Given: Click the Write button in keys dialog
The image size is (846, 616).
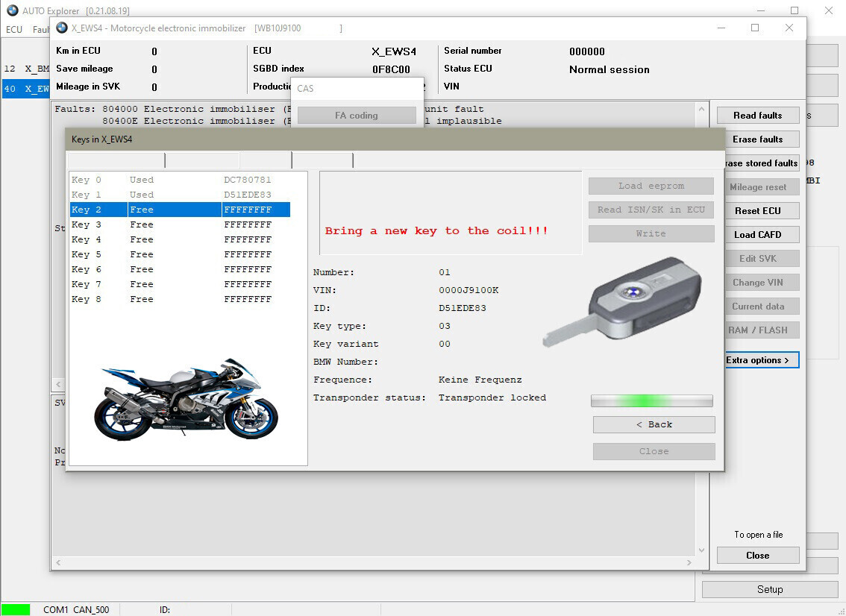Looking at the screenshot, I should pyautogui.click(x=651, y=233).
